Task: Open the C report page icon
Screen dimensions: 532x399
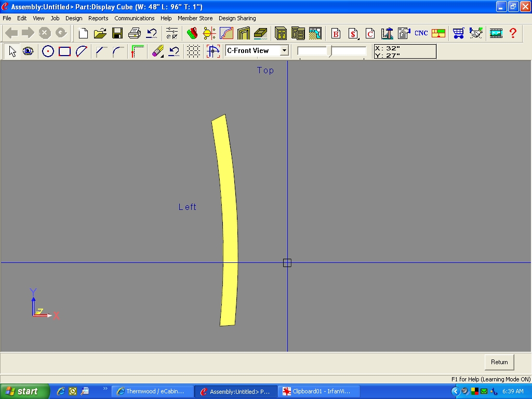Action: [370, 33]
